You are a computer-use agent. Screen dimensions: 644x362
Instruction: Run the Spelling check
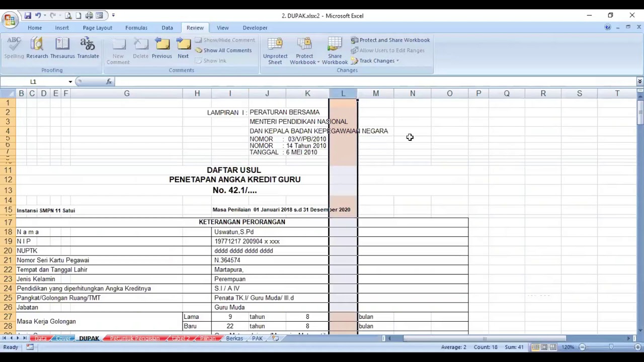tap(14, 48)
